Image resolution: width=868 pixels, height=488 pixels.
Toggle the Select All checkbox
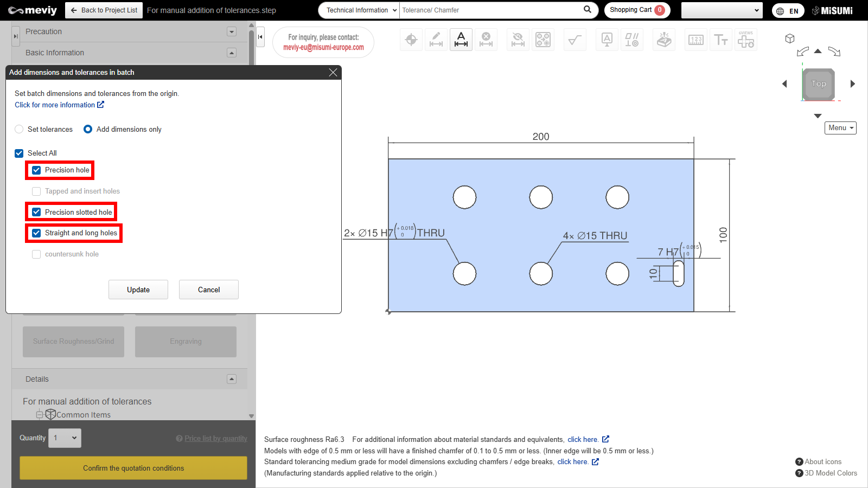pyautogui.click(x=19, y=153)
